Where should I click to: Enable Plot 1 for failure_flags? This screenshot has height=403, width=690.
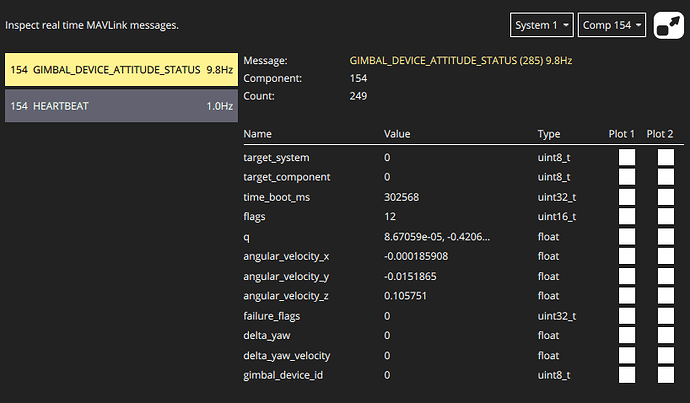(x=627, y=315)
